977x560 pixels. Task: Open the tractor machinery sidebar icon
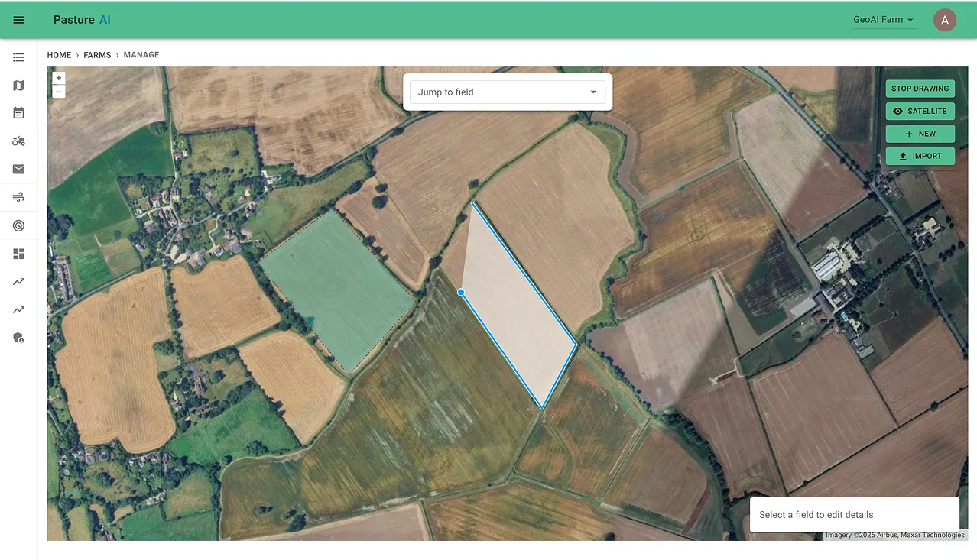click(x=18, y=141)
